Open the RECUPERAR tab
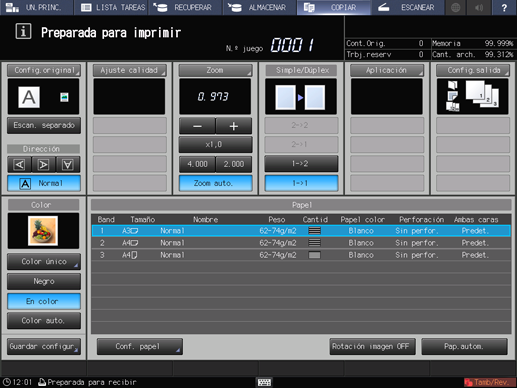The image size is (517, 388). point(185,7)
